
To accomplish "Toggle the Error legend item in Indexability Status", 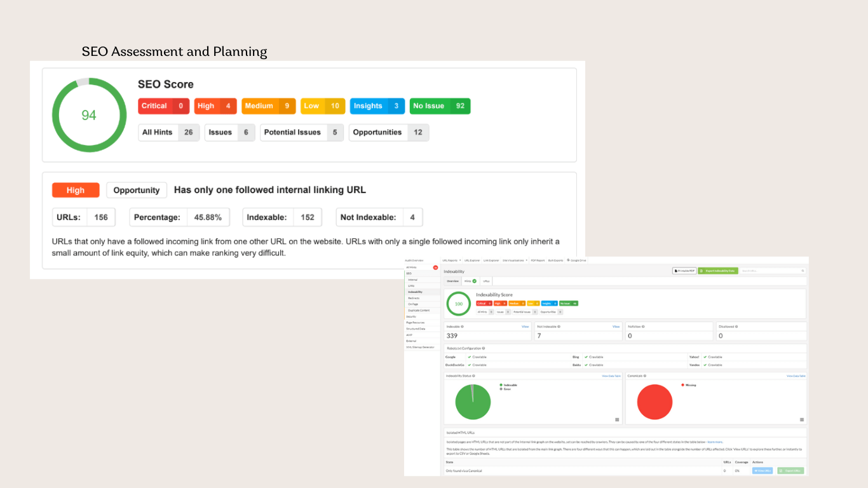I will click(x=506, y=389).
